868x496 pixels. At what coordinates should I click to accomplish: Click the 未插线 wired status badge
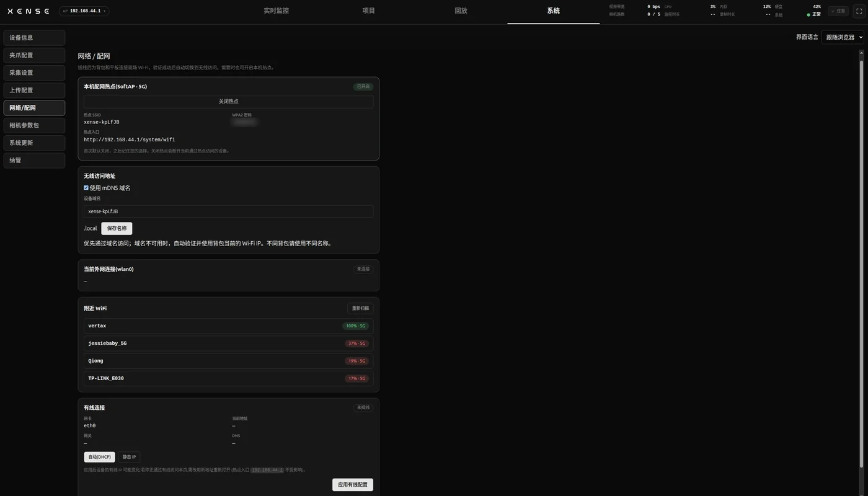(x=363, y=407)
